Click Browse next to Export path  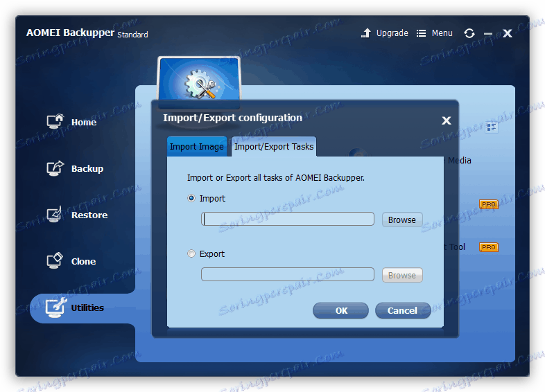coord(402,275)
